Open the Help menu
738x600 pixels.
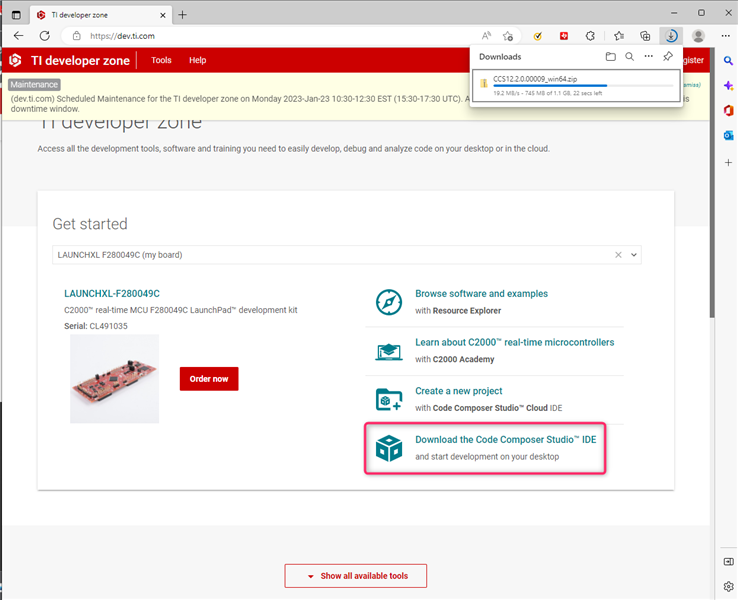click(198, 60)
